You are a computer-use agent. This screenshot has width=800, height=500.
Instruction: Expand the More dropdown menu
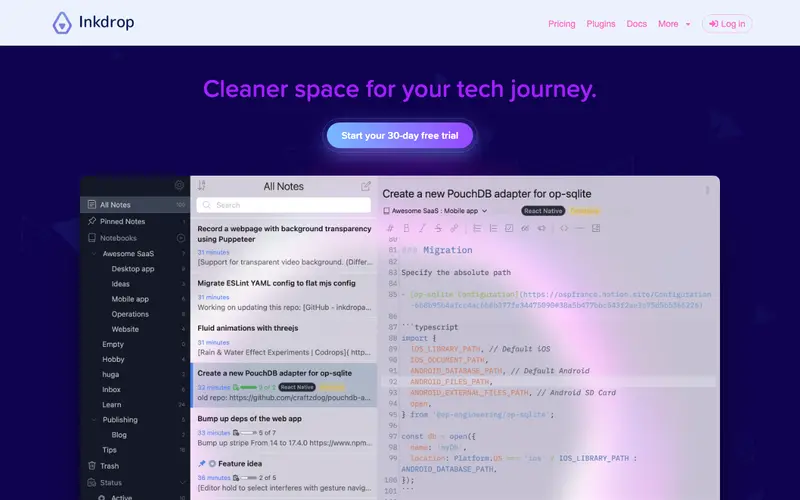point(674,24)
